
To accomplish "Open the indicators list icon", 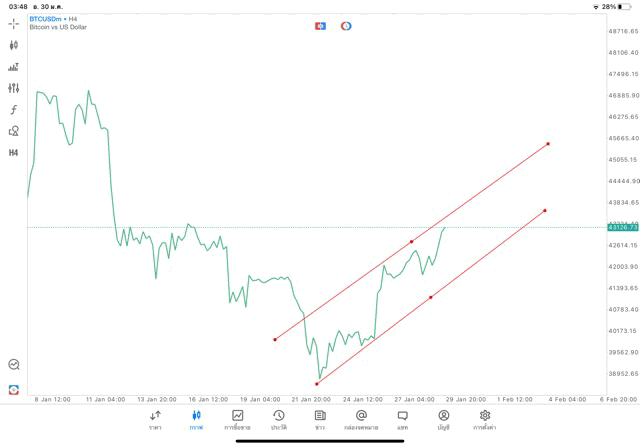I will (14, 67).
